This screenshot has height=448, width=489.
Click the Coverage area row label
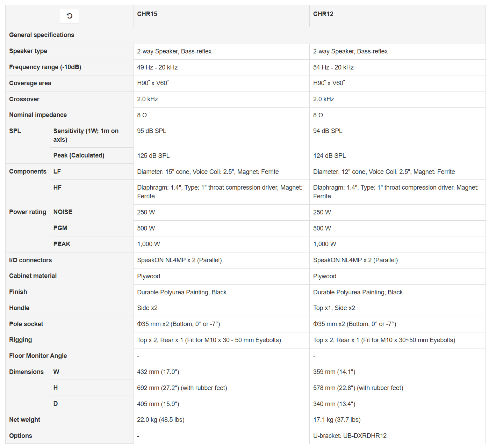[x=30, y=83]
